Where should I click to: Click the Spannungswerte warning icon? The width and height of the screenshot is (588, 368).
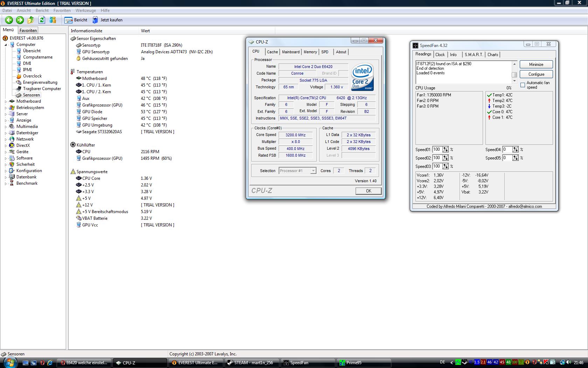pos(73,172)
